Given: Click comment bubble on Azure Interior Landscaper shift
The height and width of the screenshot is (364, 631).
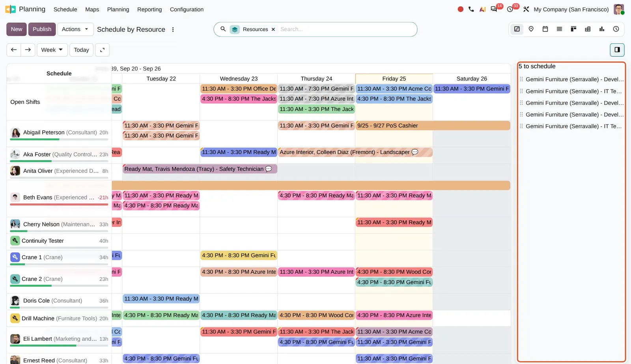Looking at the screenshot, I should pyautogui.click(x=415, y=152).
